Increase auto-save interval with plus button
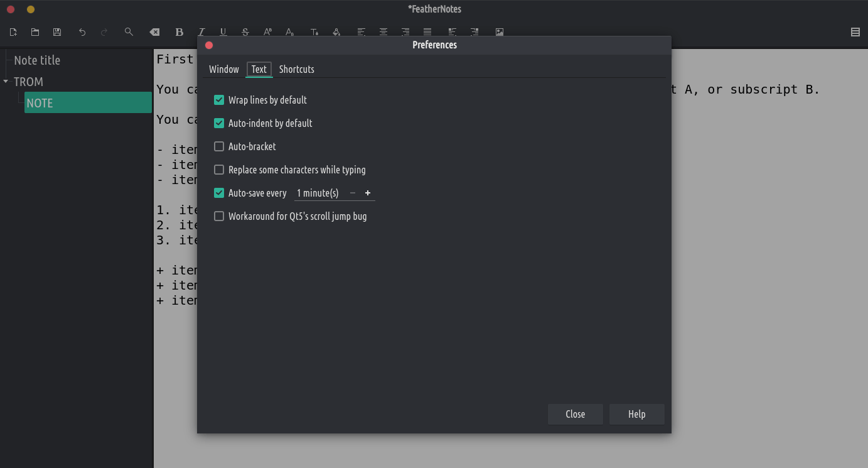 (x=368, y=193)
